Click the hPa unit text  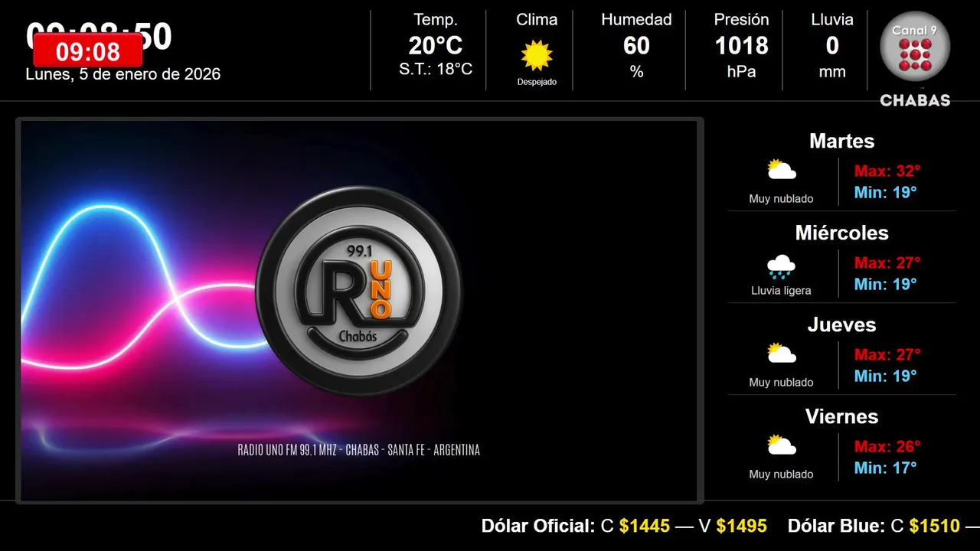741,72
